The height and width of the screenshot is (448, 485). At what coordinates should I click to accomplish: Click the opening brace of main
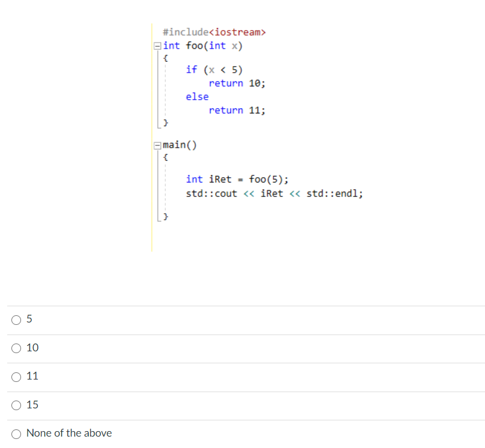pos(165,157)
